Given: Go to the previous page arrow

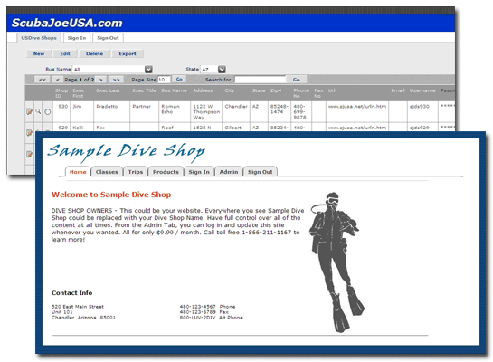Looking at the screenshot, I should [58, 80].
